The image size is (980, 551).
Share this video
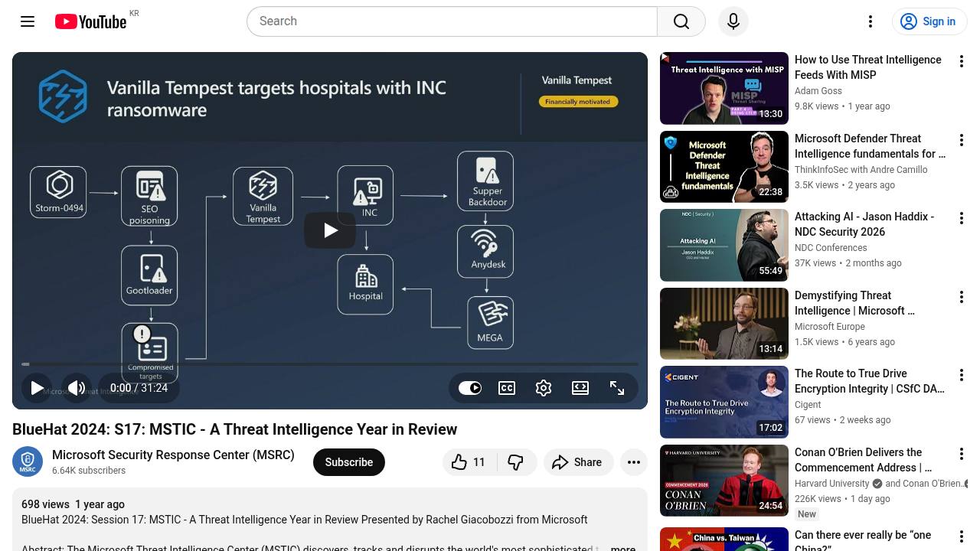[578, 462]
